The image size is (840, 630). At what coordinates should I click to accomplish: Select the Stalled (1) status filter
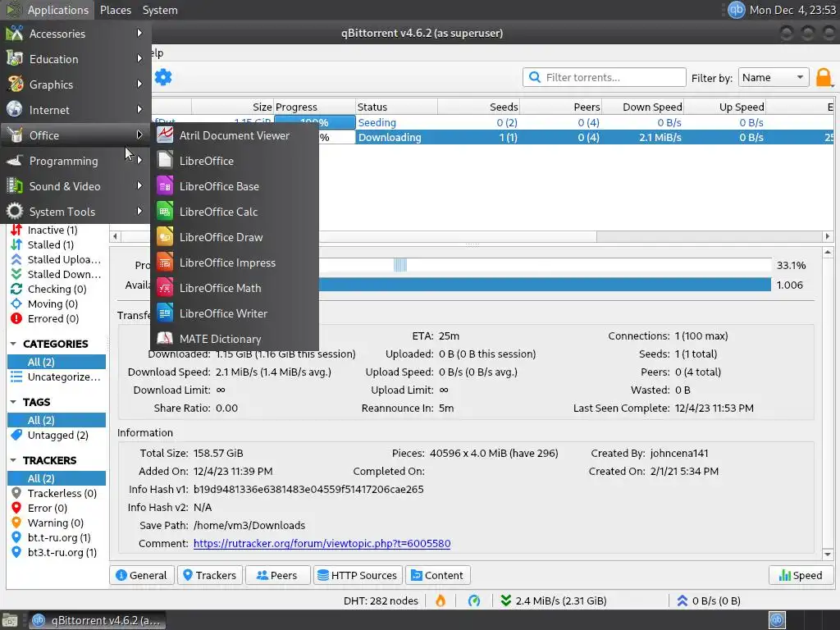[x=50, y=244]
